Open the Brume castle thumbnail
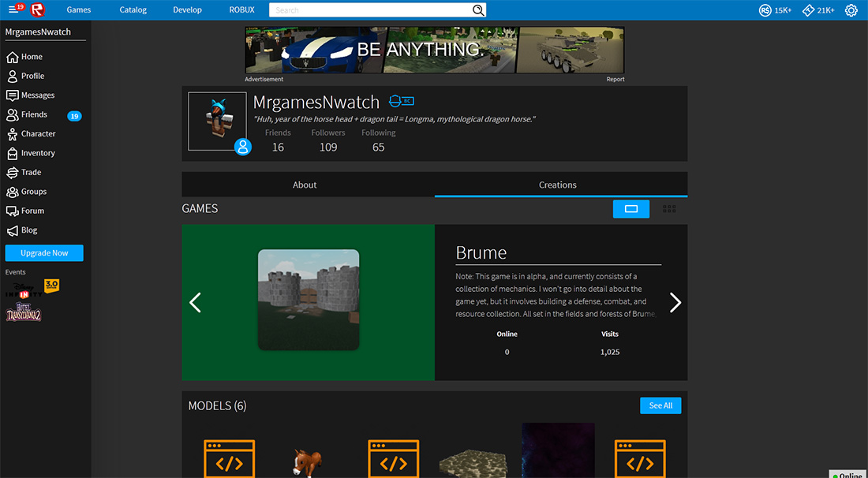Image resolution: width=868 pixels, height=478 pixels. [309, 300]
